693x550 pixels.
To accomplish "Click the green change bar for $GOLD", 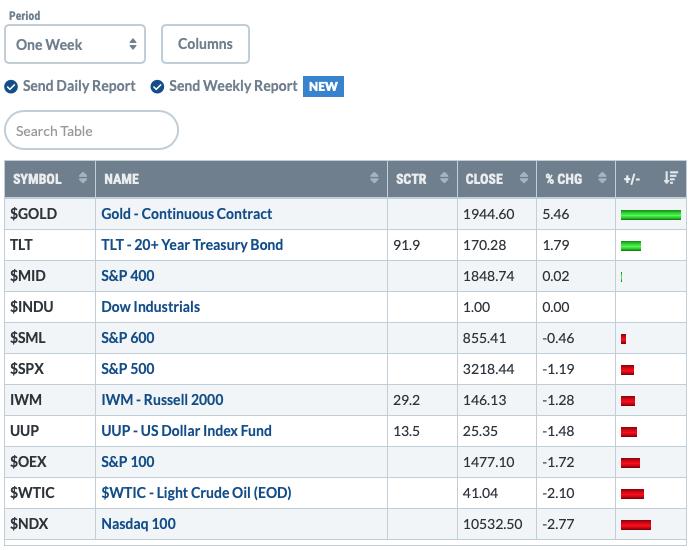I will (651, 215).
